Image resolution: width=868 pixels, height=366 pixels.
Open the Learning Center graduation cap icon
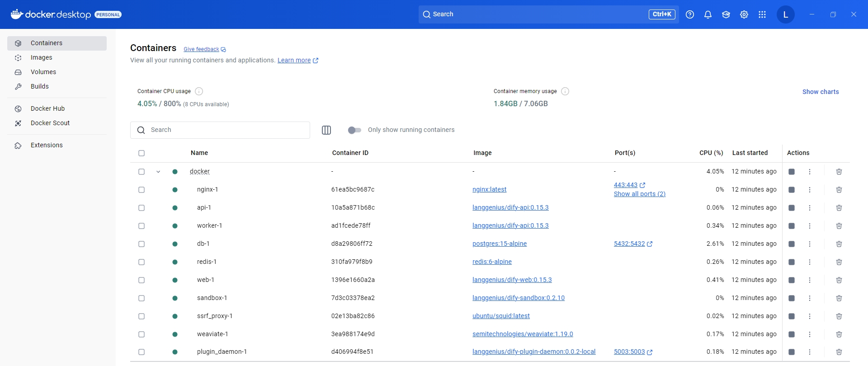(726, 14)
